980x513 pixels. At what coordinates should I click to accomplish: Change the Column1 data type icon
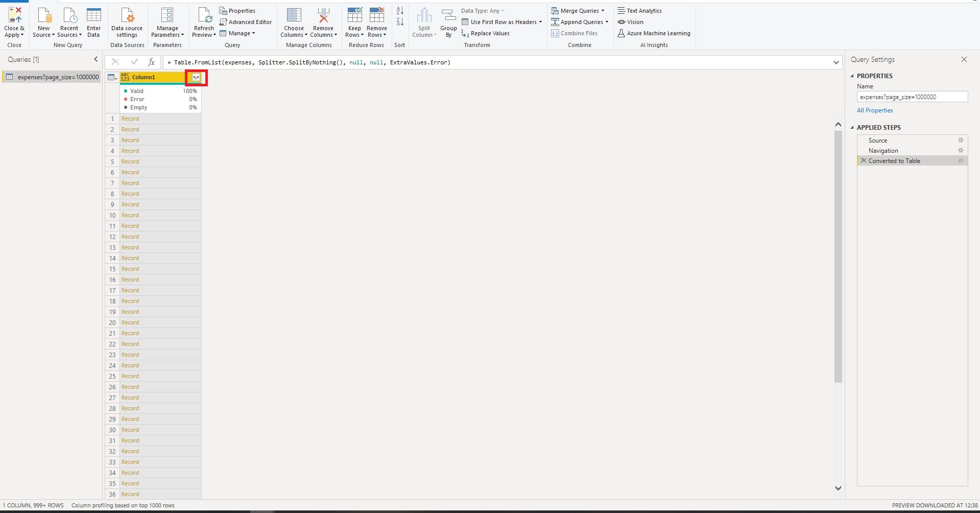tap(125, 77)
